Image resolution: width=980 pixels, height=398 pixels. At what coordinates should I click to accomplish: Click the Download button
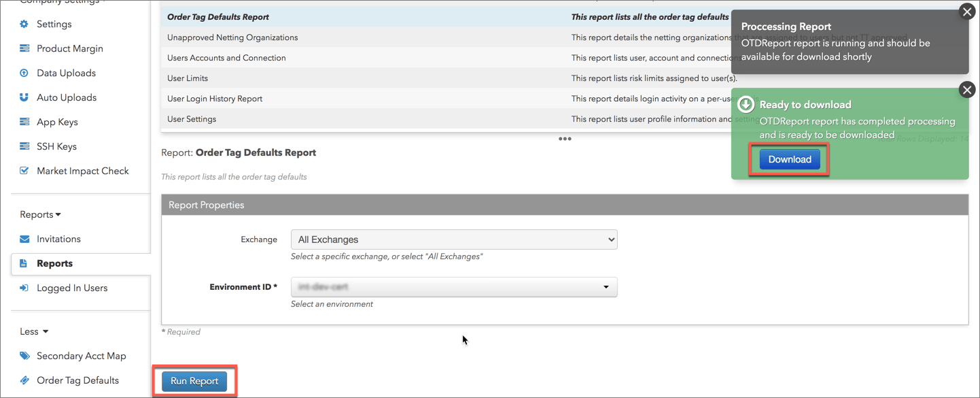pyautogui.click(x=790, y=159)
